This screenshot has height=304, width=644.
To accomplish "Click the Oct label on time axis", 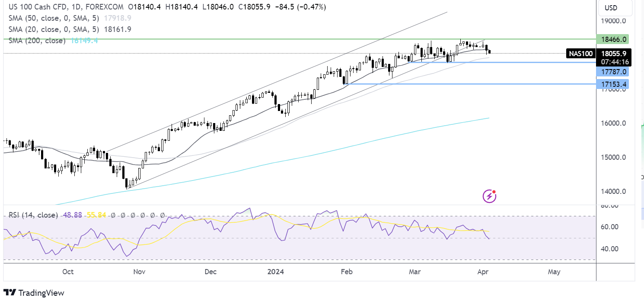I will tap(68, 272).
